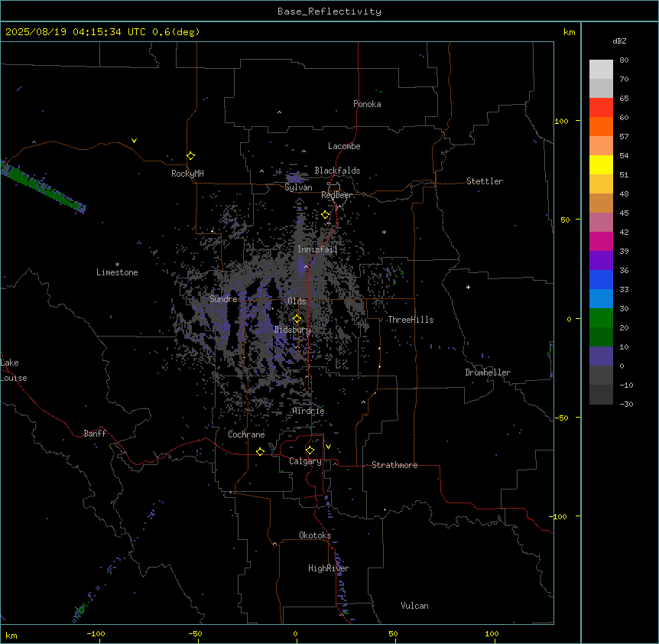
Task: Click the Olds town label
Action: click(x=297, y=301)
